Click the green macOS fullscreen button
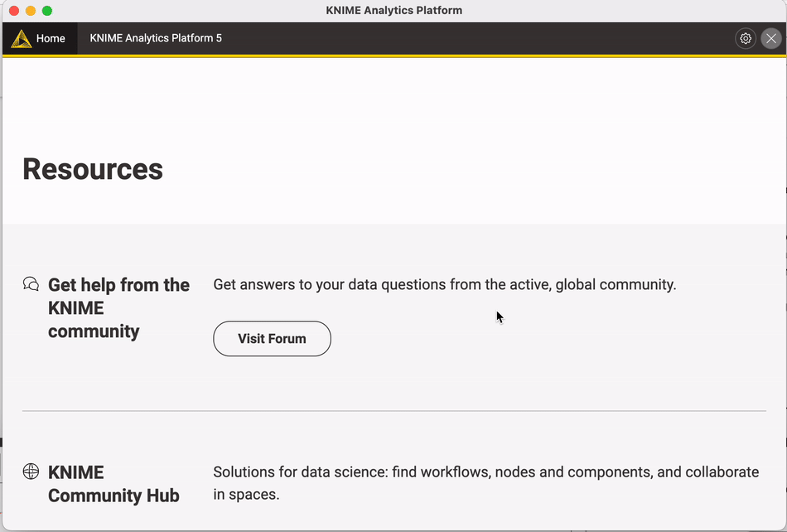The width and height of the screenshot is (787, 532). tap(47, 11)
